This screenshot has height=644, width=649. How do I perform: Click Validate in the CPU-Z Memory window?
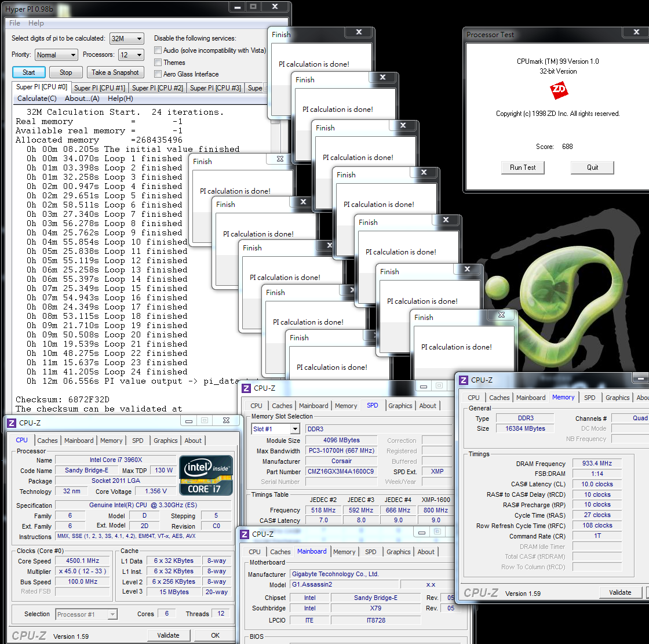tap(620, 592)
